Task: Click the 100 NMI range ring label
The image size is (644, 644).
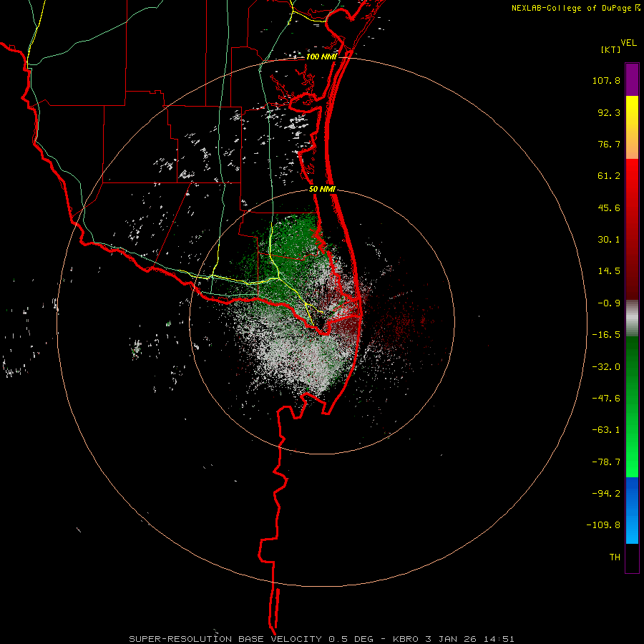Action: (321, 57)
